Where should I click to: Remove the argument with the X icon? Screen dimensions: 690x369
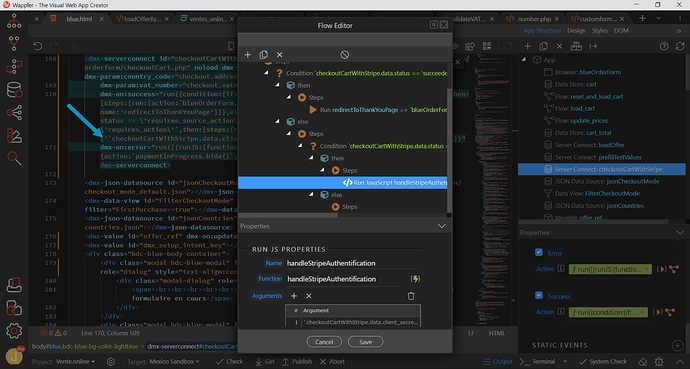[309, 296]
